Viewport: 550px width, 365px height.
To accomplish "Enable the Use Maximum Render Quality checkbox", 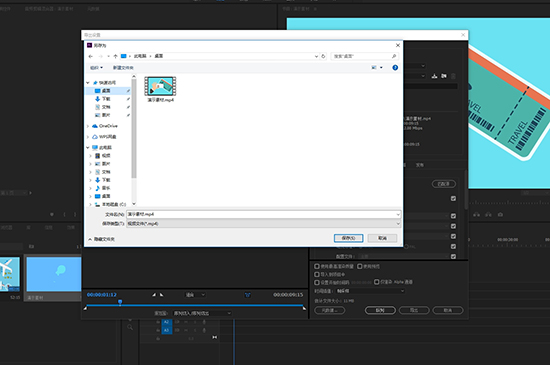I will tap(317, 266).
